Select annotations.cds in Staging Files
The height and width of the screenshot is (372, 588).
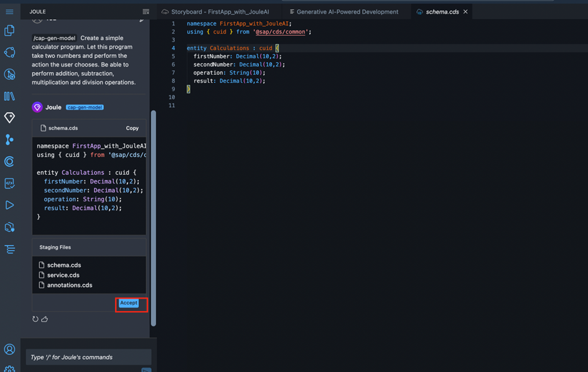point(69,285)
